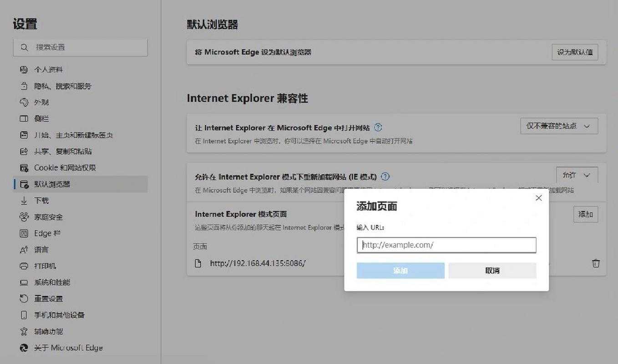Click the search magnifier icon in settings
The height and width of the screenshot is (364, 618).
coord(24,47)
